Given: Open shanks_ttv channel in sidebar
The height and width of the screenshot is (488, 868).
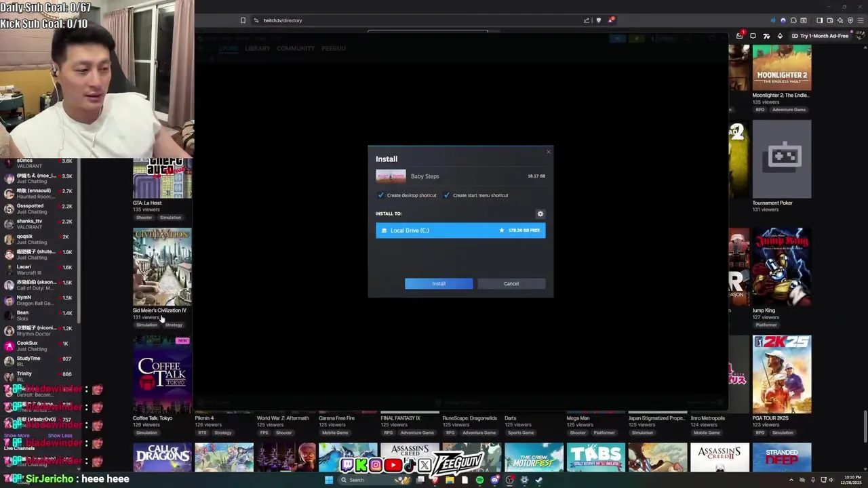Looking at the screenshot, I should point(41,224).
